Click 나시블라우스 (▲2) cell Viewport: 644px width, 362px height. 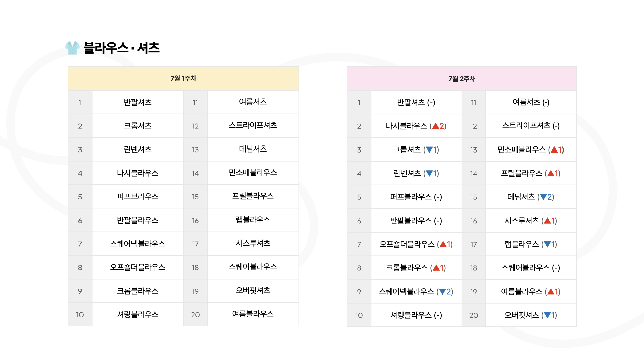pyautogui.click(x=416, y=126)
